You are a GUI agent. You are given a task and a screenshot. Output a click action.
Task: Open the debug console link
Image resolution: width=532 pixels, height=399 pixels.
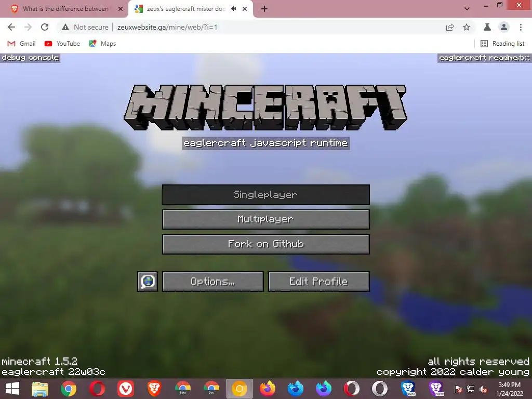coord(30,58)
